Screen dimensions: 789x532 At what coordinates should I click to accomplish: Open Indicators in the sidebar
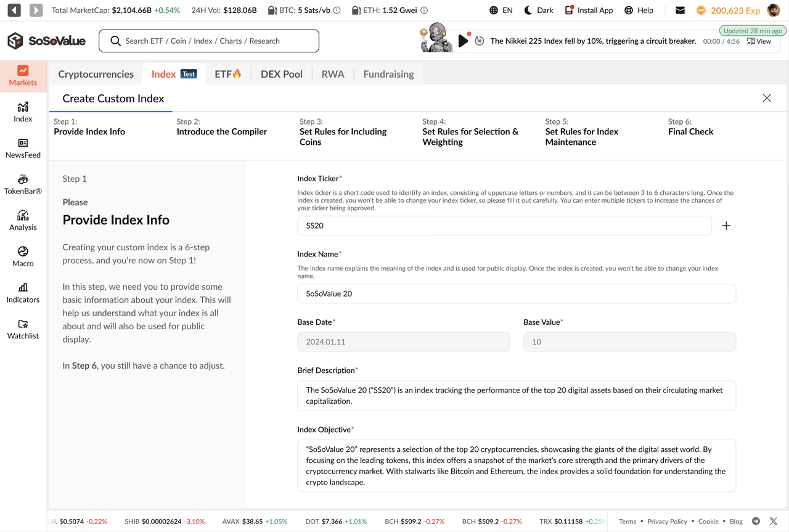[23, 293]
